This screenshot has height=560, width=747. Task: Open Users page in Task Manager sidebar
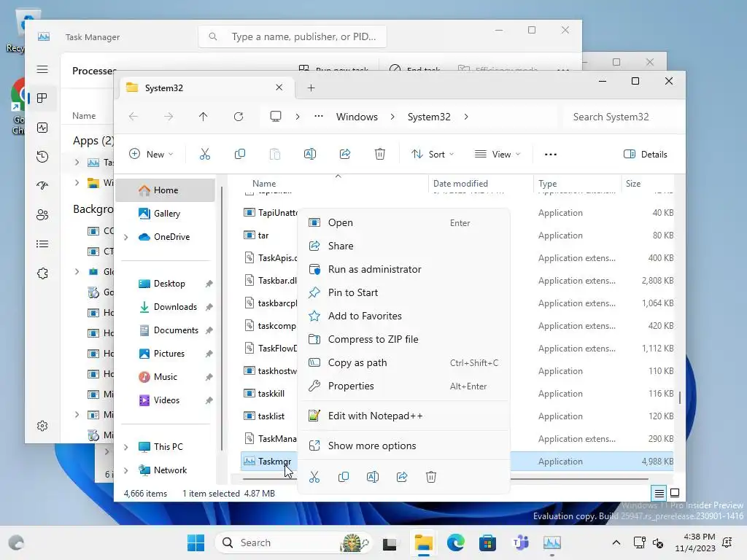click(x=42, y=215)
